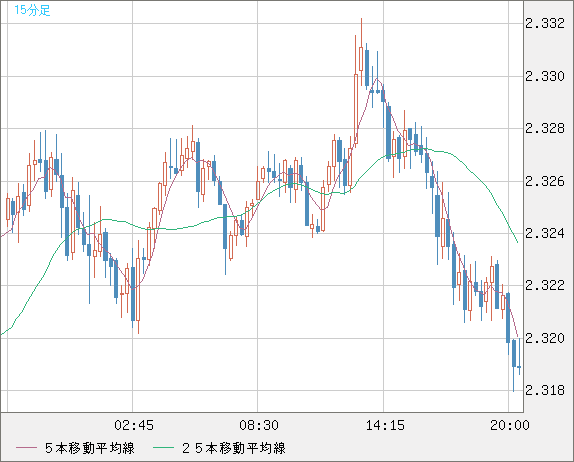Viewport: 574px width, 462px height.
Task: Click the highest candlestick wick above 2.332
Action: (361, 32)
